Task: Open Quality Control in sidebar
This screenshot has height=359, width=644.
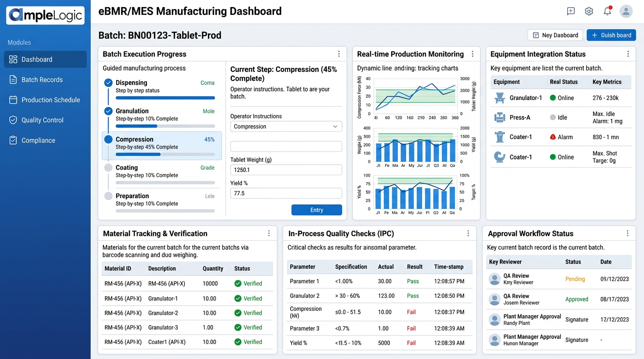Action: pyautogui.click(x=42, y=120)
